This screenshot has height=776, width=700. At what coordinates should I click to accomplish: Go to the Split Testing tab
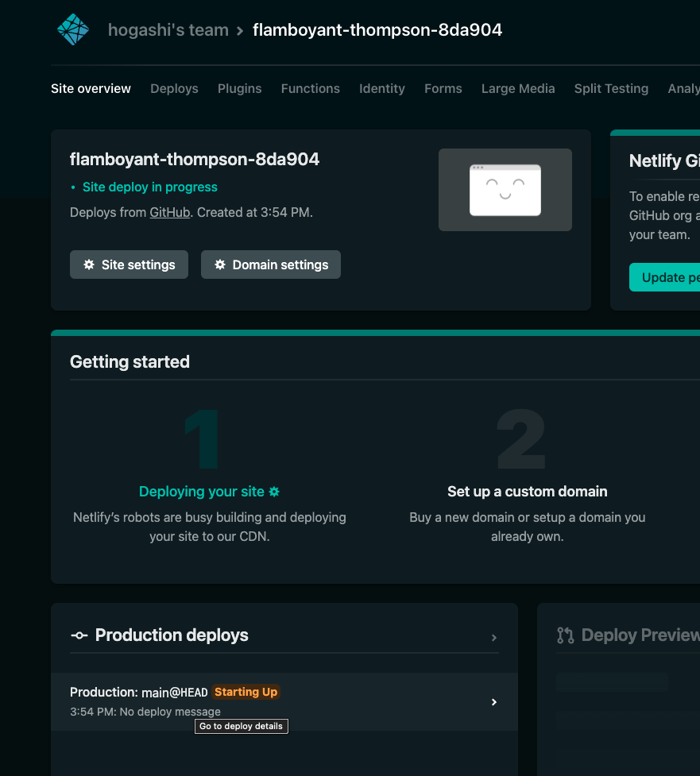[x=611, y=89]
